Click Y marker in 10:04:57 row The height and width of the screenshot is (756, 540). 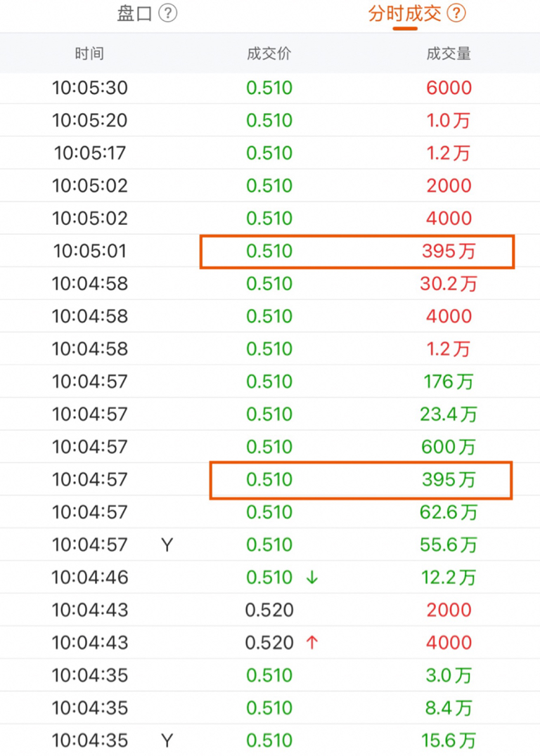(167, 545)
